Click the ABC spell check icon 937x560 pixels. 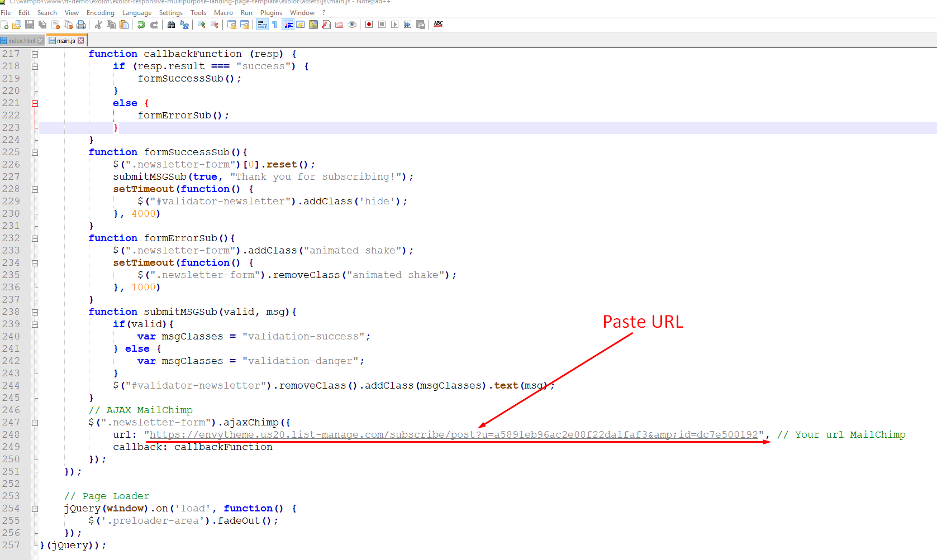tap(438, 25)
